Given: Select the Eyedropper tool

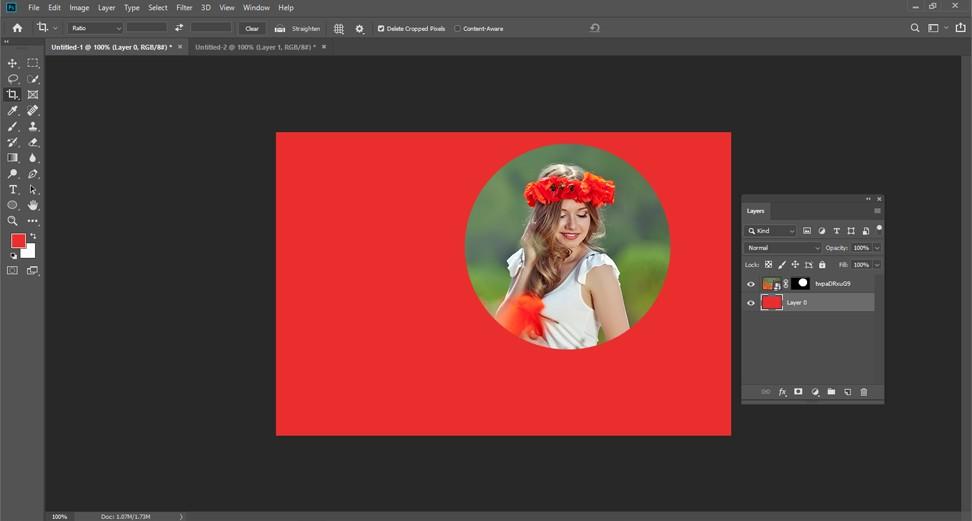Looking at the screenshot, I should [12, 110].
